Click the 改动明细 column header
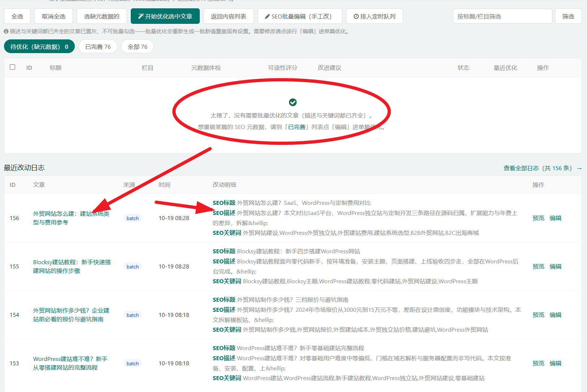Image resolution: width=587 pixels, height=392 pixels. 224,185
